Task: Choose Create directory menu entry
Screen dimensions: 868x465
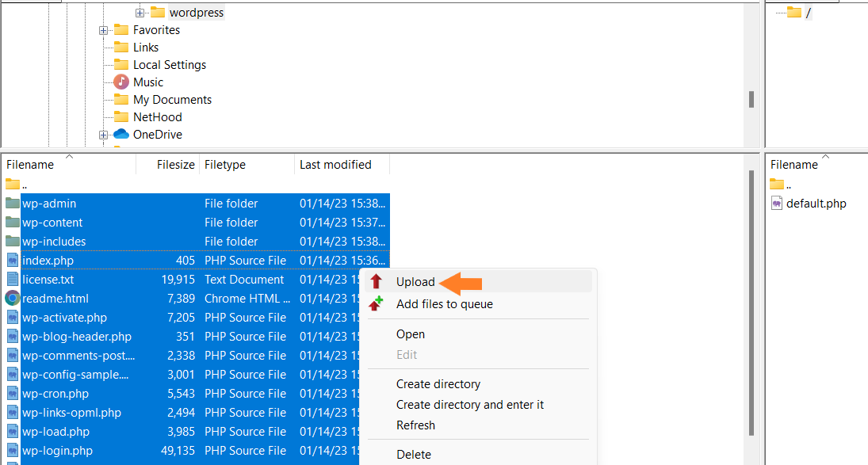Action: click(438, 384)
